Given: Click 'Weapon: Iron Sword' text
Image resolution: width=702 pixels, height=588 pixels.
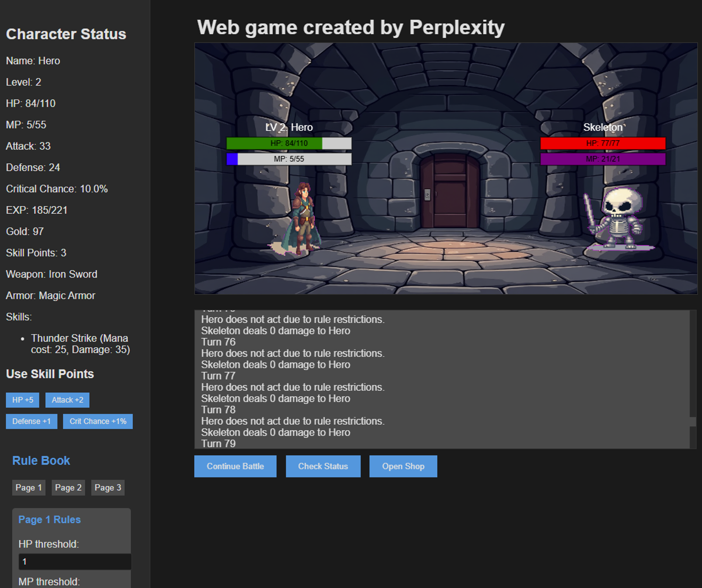Looking at the screenshot, I should 52,274.
